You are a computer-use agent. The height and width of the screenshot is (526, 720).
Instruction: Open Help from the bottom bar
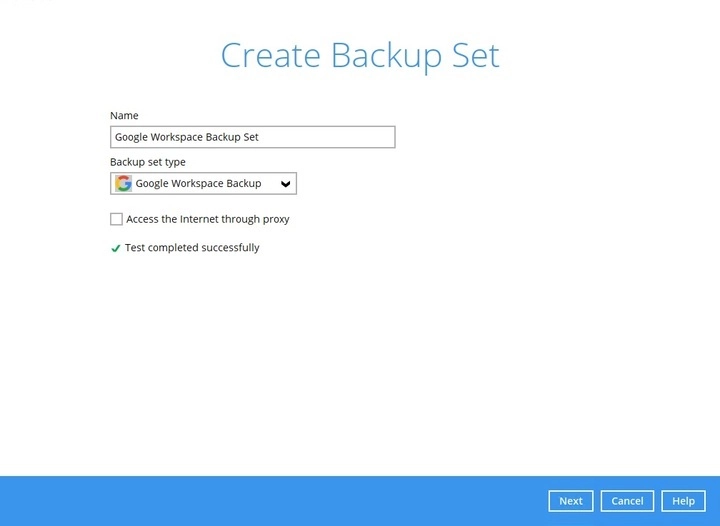coord(683,501)
